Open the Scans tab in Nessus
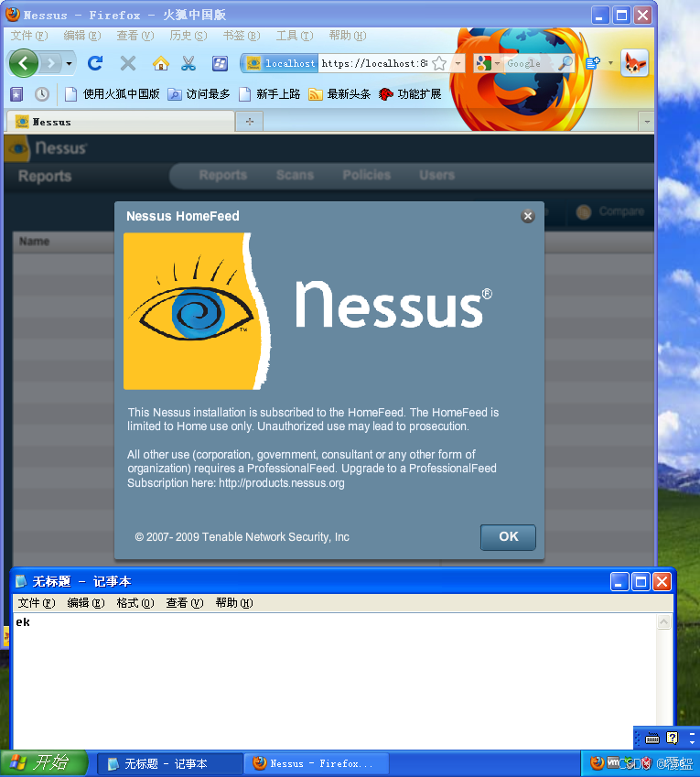The image size is (700, 777). pyautogui.click(x=295, y=175)
